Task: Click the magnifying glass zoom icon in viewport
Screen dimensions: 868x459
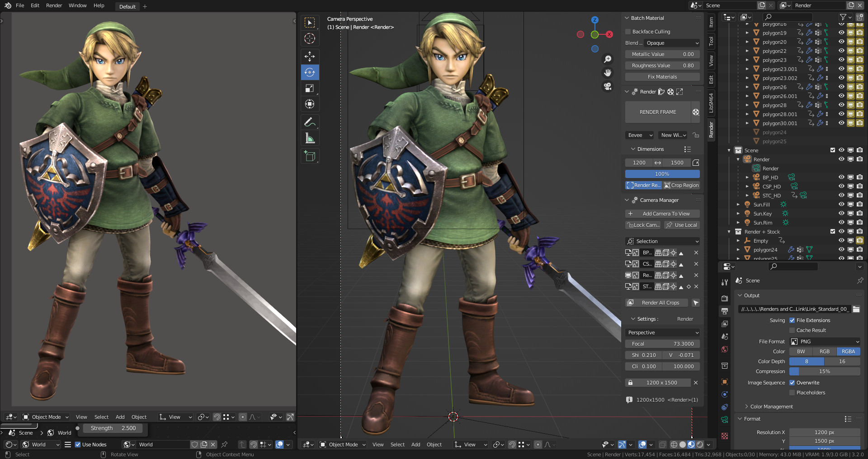Action: (x=608, y=59)
